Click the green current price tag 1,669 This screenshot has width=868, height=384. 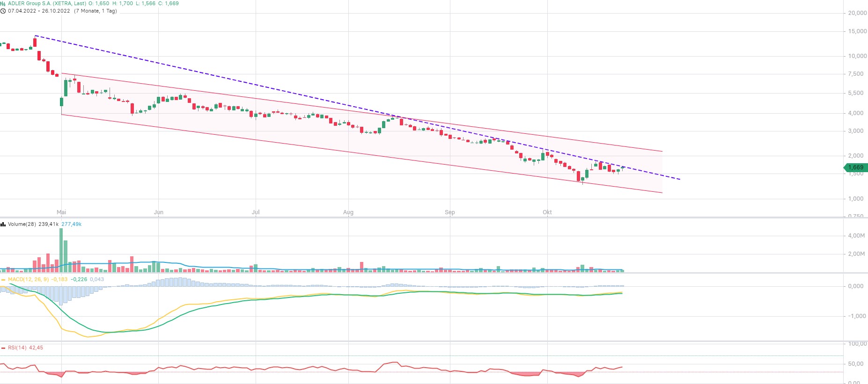(855, 167)
